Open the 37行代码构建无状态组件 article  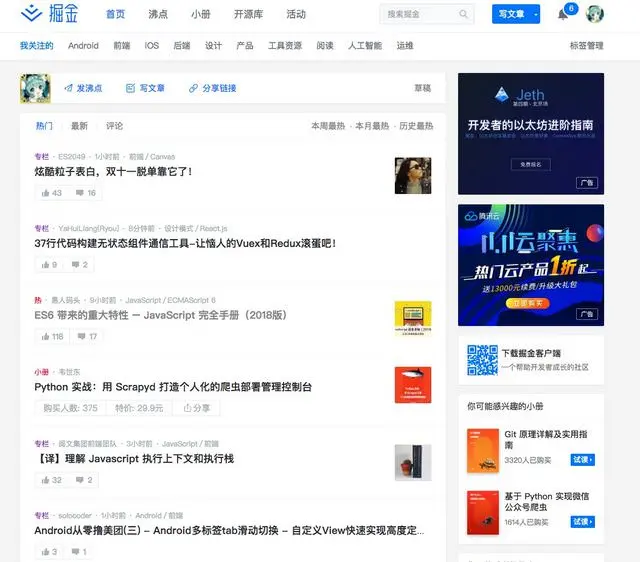coord(185,243)
